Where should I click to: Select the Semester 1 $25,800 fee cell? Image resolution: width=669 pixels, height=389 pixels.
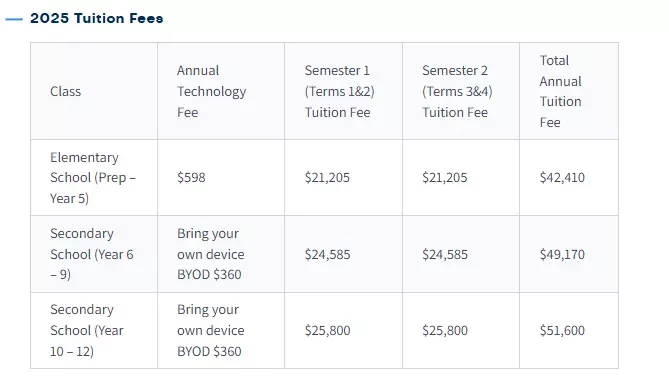click(x=343, y=331)
